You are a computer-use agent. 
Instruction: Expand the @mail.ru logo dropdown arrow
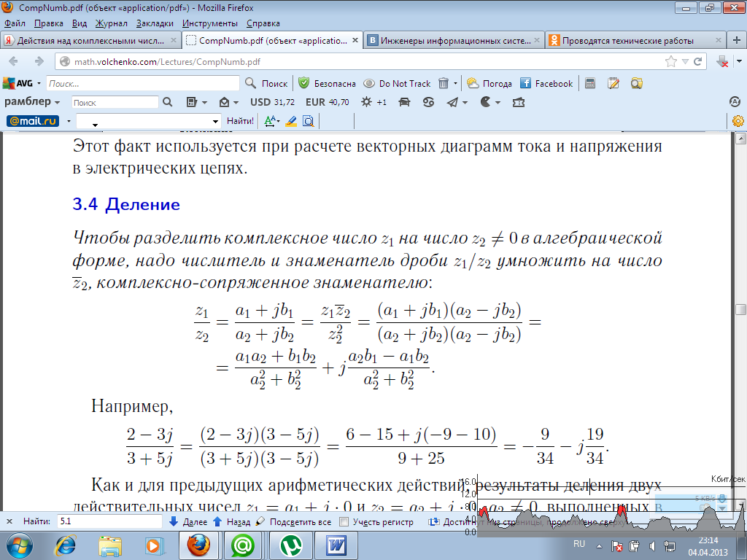pos(69,121)
